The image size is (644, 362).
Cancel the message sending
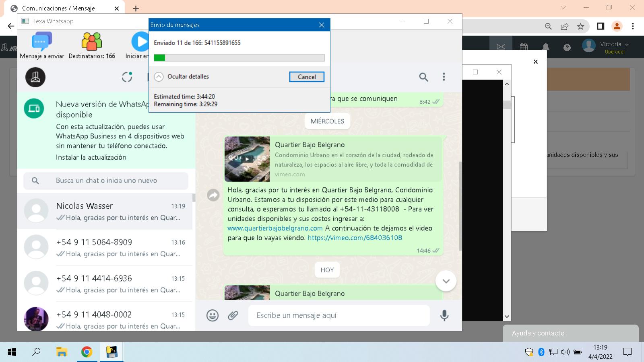click(x=307, y=77)
